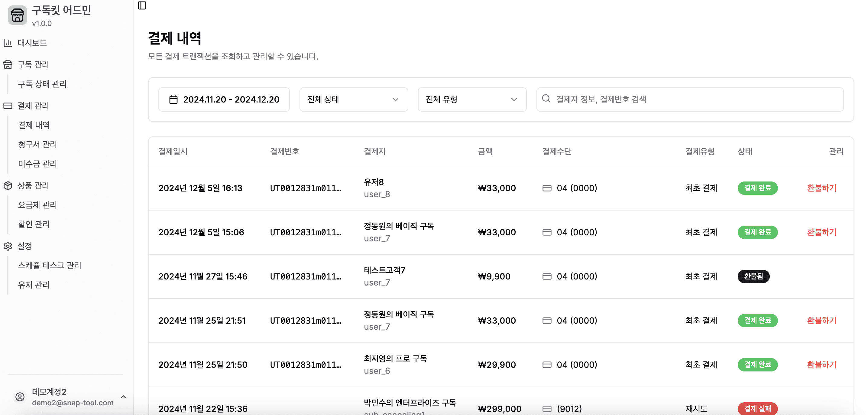Click the 상품 관리 box icon

click(x=8, y=185)
